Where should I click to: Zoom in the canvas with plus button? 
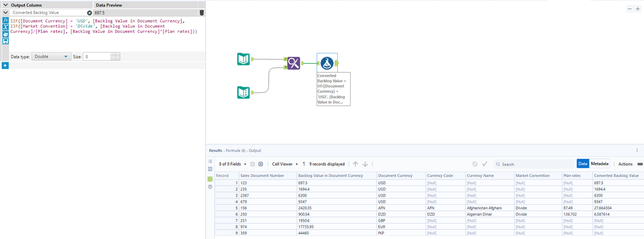638,9
